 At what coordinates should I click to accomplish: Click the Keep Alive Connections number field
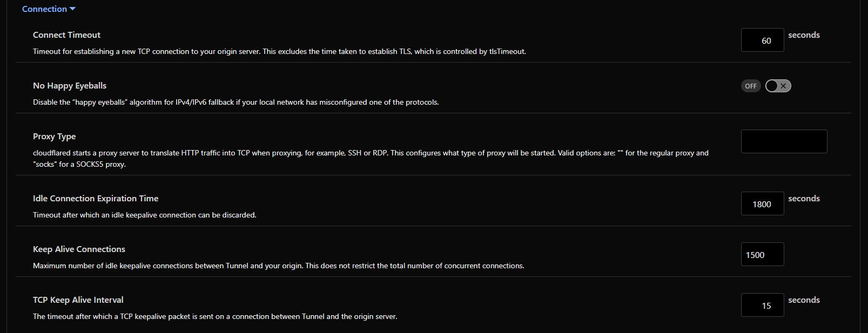coord(762,255)
